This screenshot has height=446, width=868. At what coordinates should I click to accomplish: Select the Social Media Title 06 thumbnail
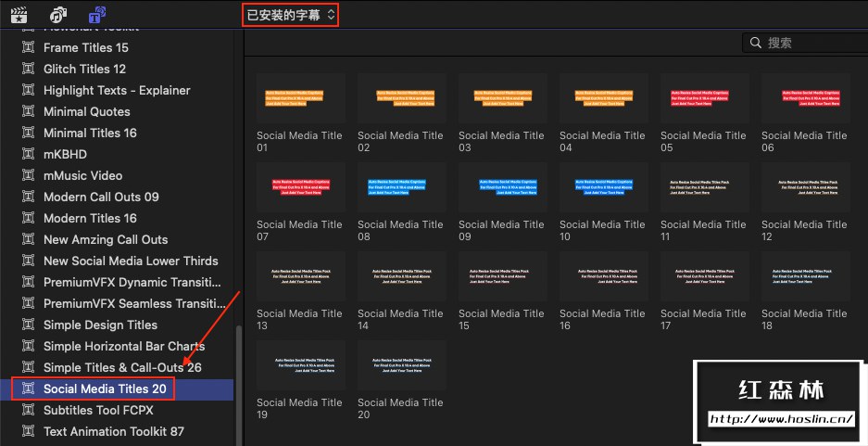[806, 98]
